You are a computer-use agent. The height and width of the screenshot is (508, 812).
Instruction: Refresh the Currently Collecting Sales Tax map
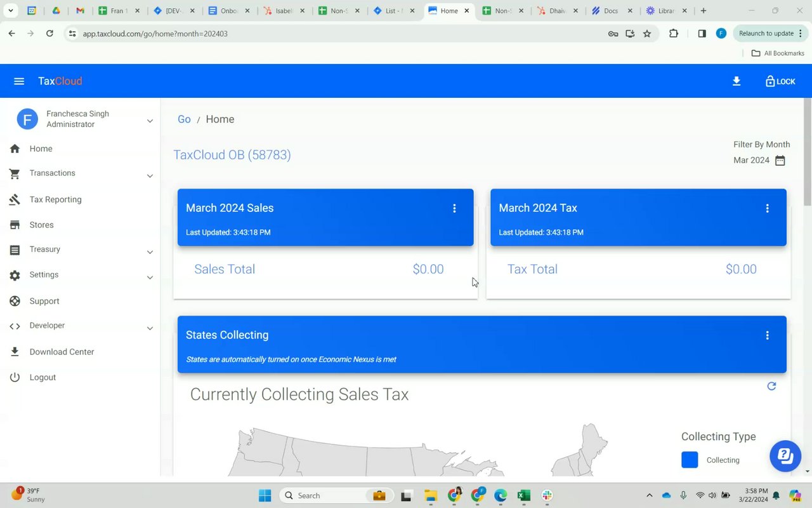click(x=771, y=386)
